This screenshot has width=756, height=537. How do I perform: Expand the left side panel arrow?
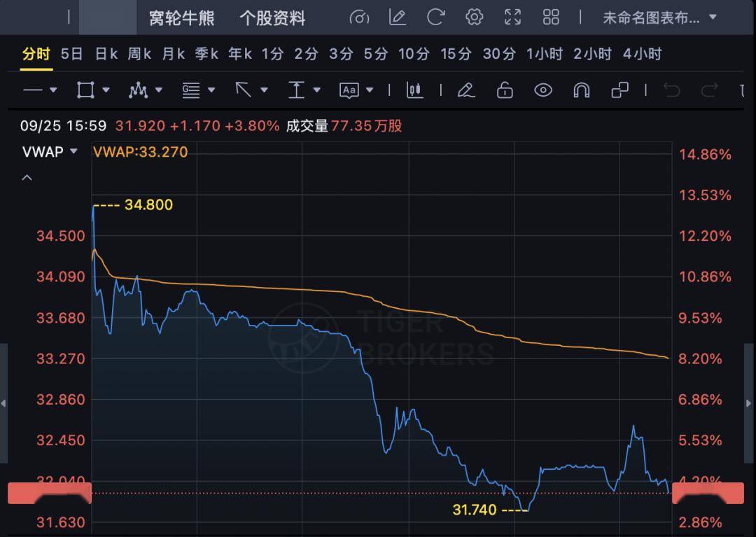click(x=3, y=403)
